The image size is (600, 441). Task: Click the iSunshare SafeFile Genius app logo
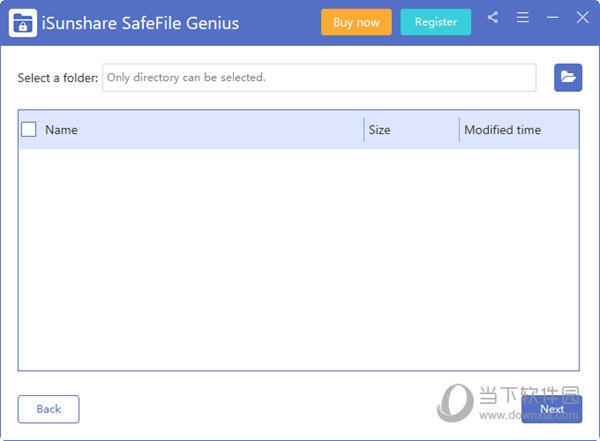(23, 23)
